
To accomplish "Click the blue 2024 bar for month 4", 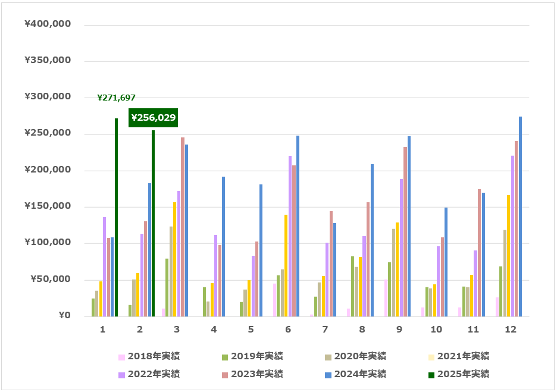I will 223,247.
